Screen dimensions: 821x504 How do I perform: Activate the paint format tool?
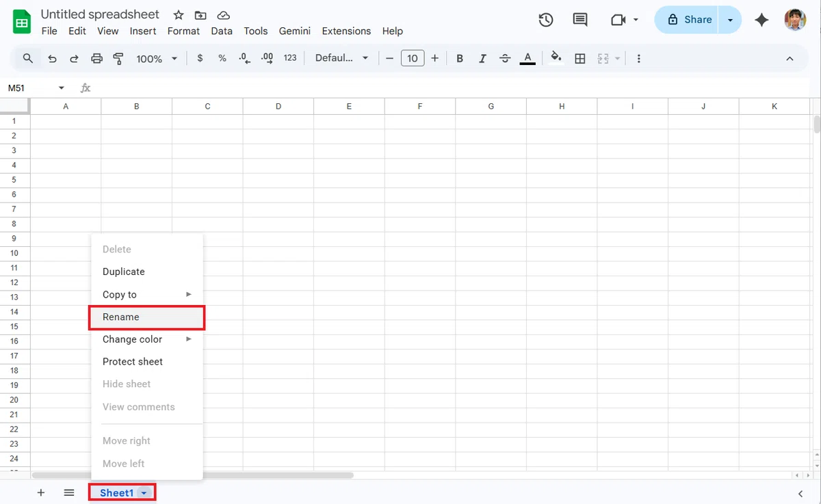pyautogui.click(x=118, y=59)
